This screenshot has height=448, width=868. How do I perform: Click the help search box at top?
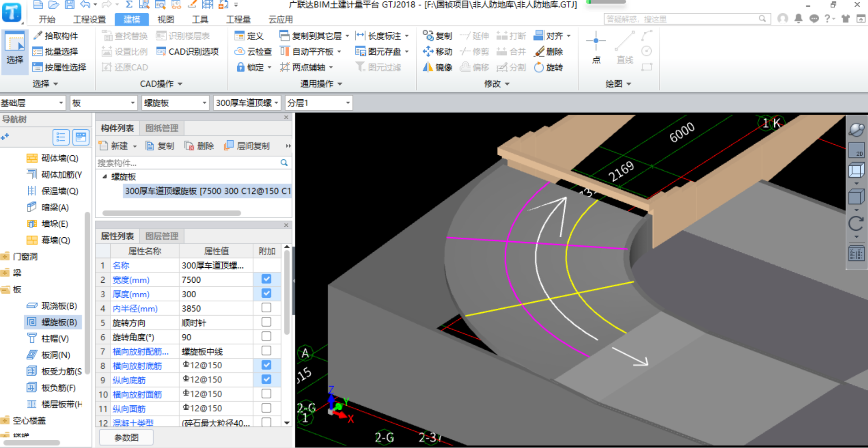click(x=687, y=19)
